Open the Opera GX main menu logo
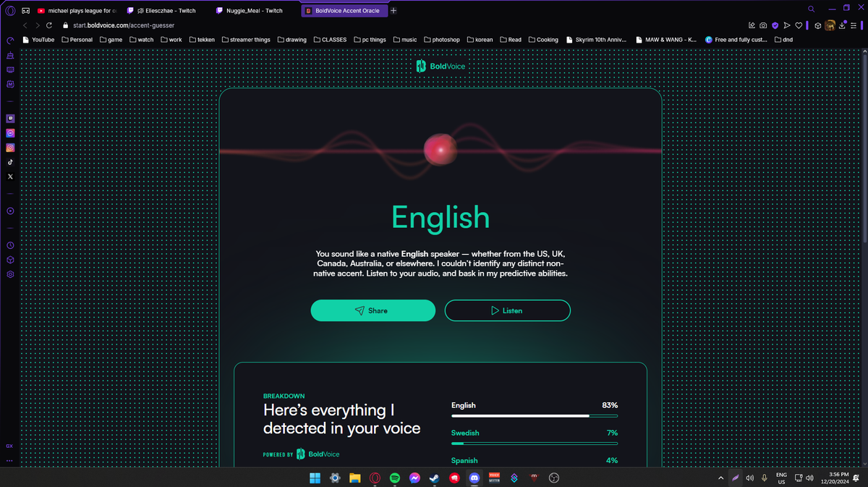Screen dimensions: 868x487 pyautogui.click(x=10, y=11)
